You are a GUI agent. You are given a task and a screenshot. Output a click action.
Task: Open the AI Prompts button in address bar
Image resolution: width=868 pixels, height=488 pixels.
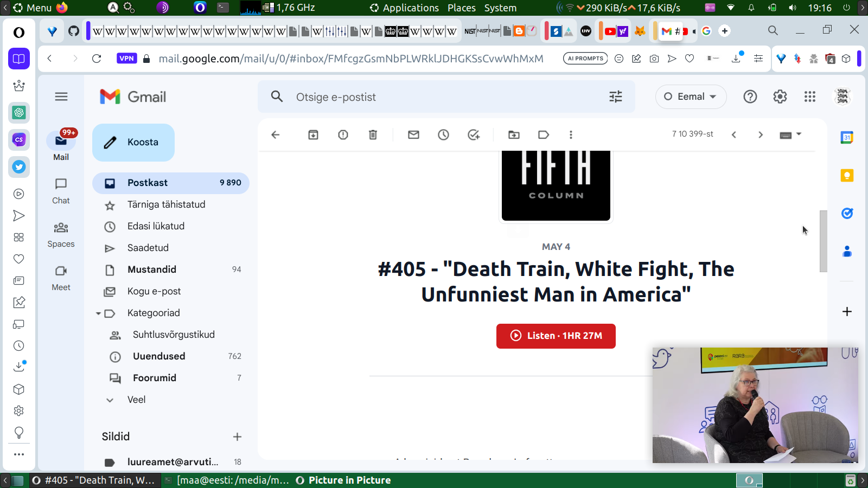click(585, 59)
